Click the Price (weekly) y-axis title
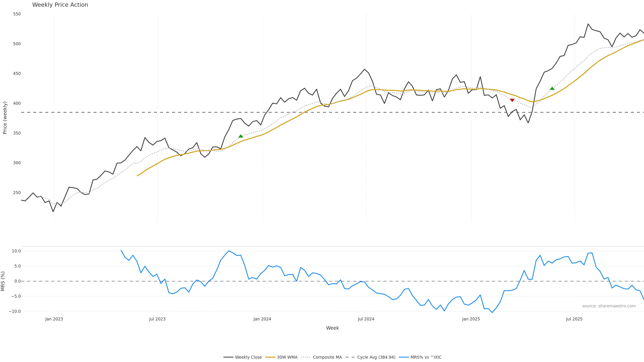 pyautogui.click(x=5, y=118)
